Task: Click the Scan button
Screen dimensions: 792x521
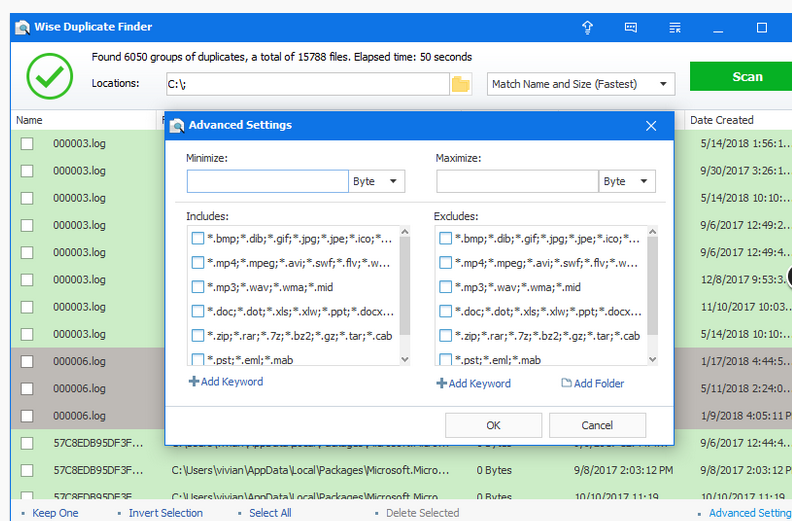Action: [x=741, y=77]
